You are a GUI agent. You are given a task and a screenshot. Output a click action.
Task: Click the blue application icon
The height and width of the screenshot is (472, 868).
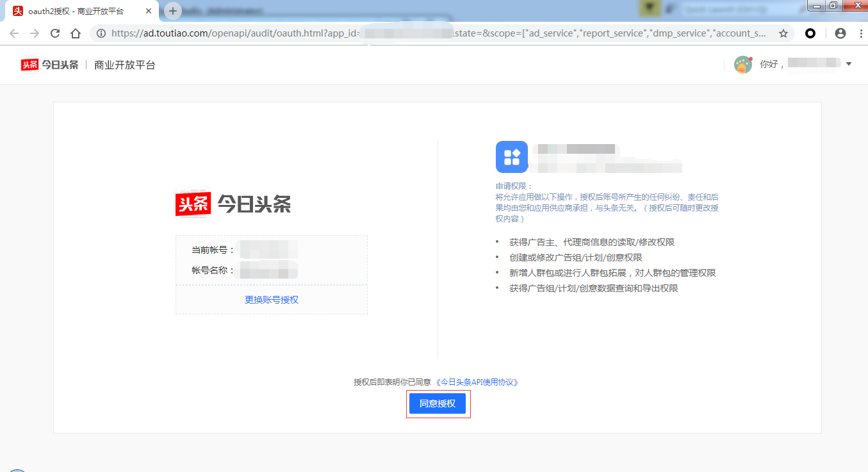(512, 157)
